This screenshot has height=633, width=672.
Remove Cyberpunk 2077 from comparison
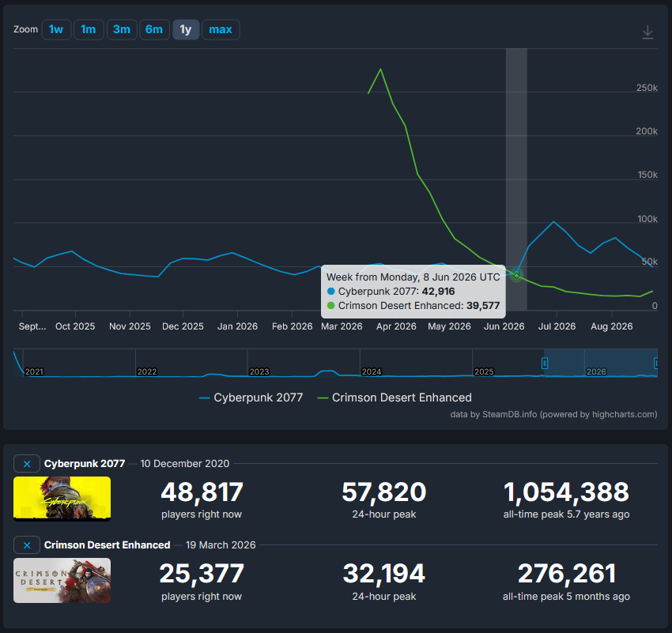[x=27, y=463]
